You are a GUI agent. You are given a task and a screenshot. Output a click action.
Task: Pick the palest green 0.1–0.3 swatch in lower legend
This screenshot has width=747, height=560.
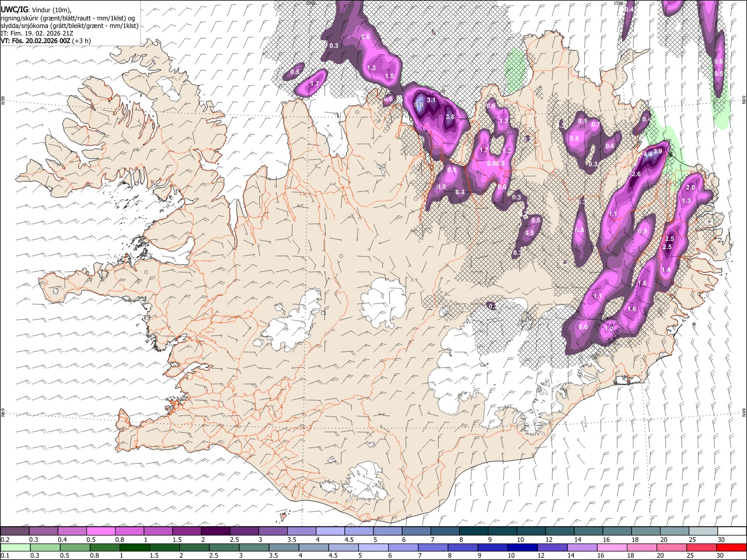(16, 547)
